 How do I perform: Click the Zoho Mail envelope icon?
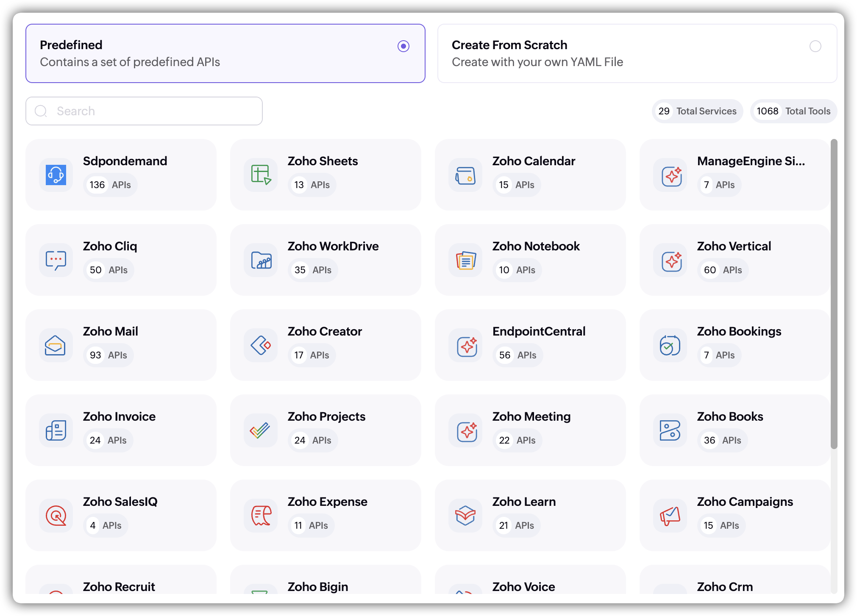[56, 345]
